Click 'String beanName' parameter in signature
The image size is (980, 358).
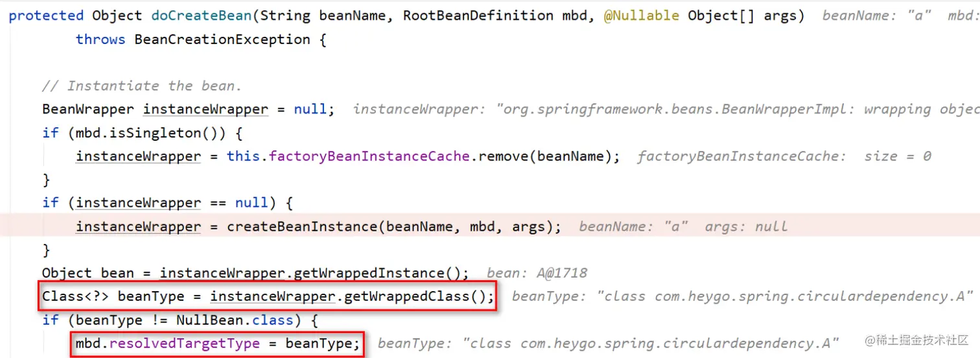pos(325,16)
